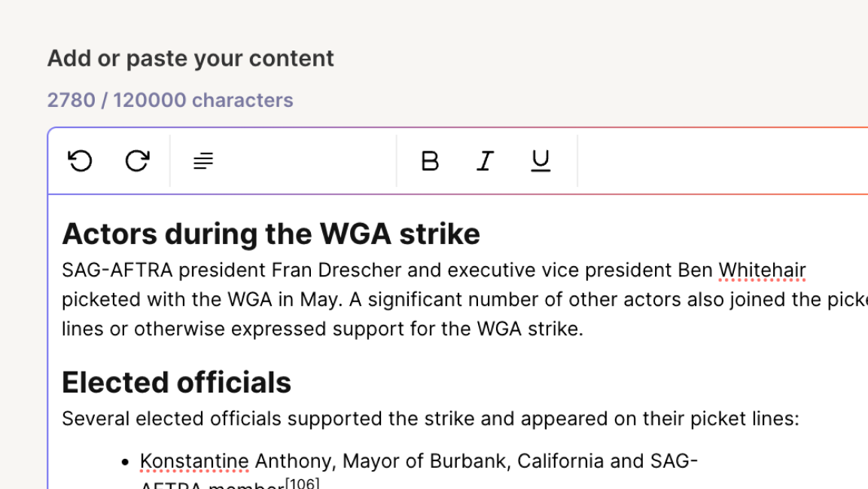Open the text alignment formatting icon
Screen dimensions: 868x489
(x=203, y=161)
